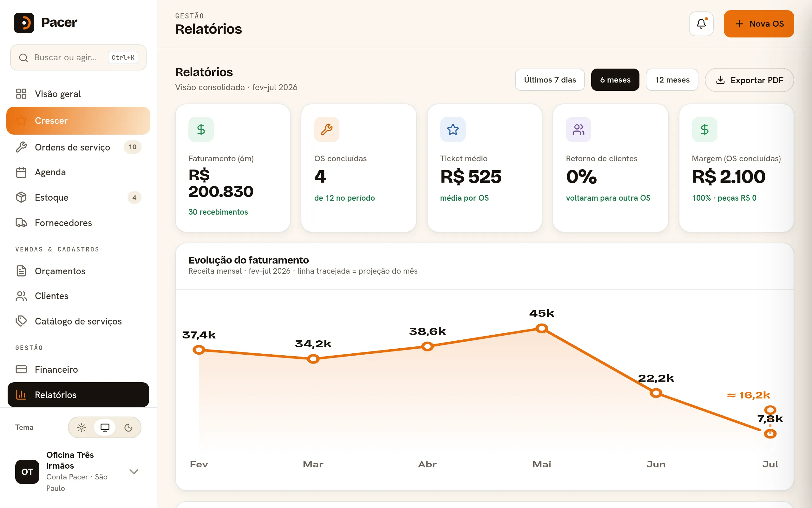
Task: Navigate to Financeiro
Action: point(78,369)
